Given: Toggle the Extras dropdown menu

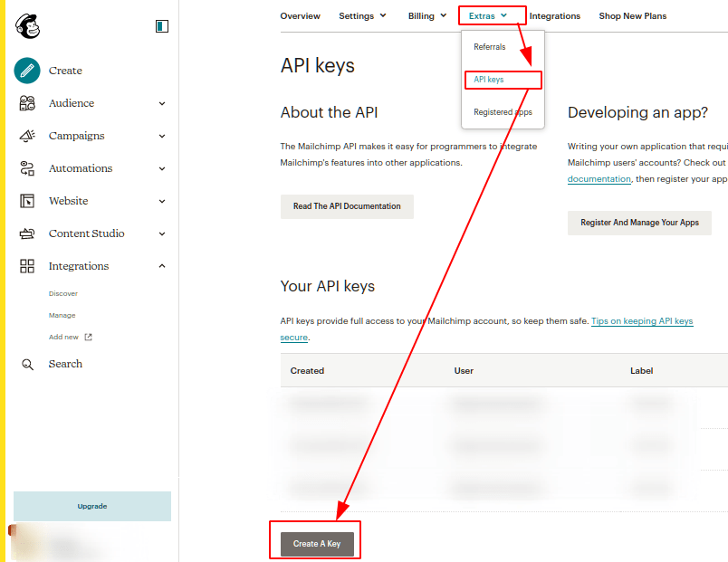Looking at the screenshot, I should click(x=487, y=15).
